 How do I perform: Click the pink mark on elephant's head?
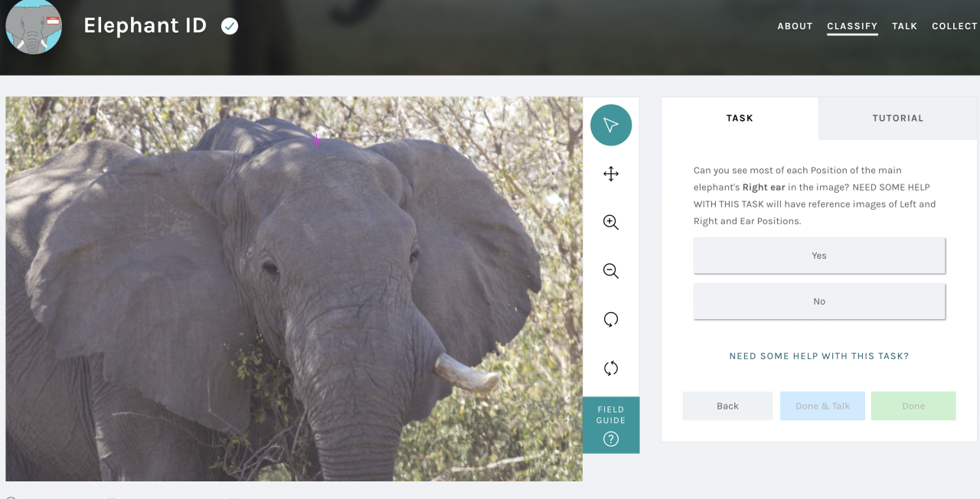tap(317, 140)
